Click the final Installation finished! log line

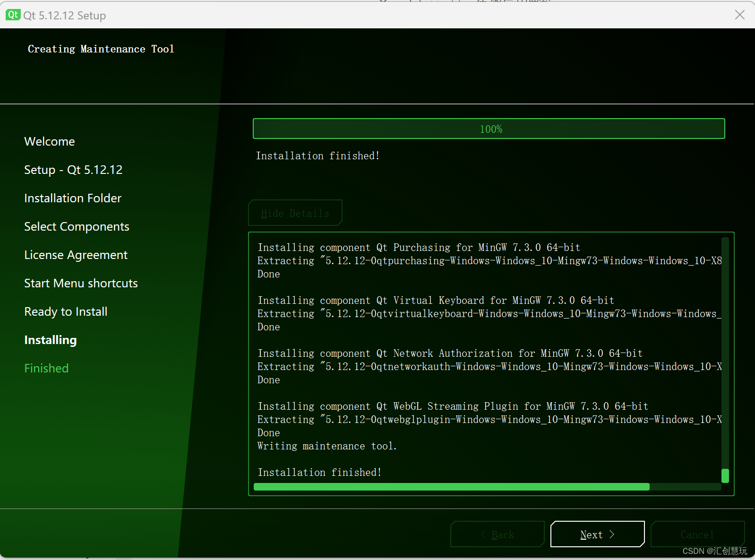point(319,472)
